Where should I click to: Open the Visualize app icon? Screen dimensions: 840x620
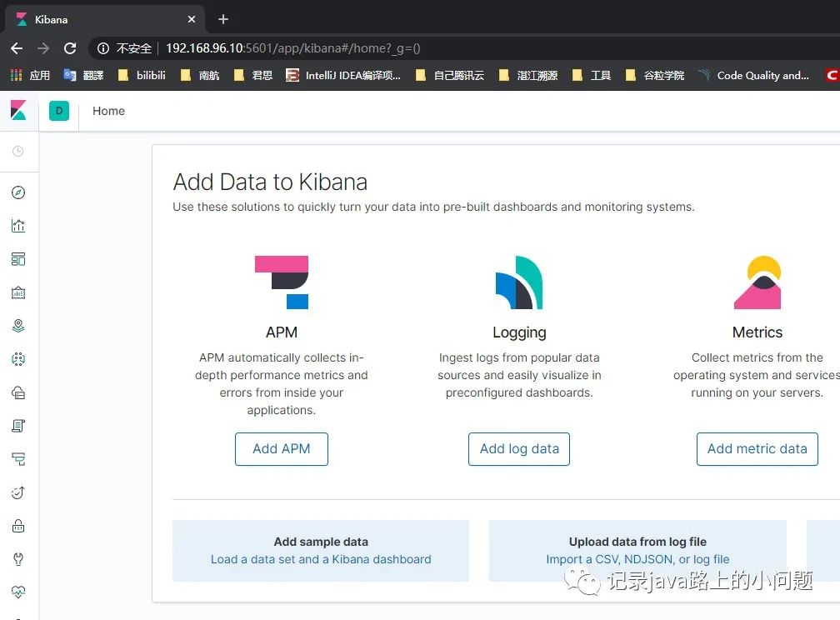18,225
